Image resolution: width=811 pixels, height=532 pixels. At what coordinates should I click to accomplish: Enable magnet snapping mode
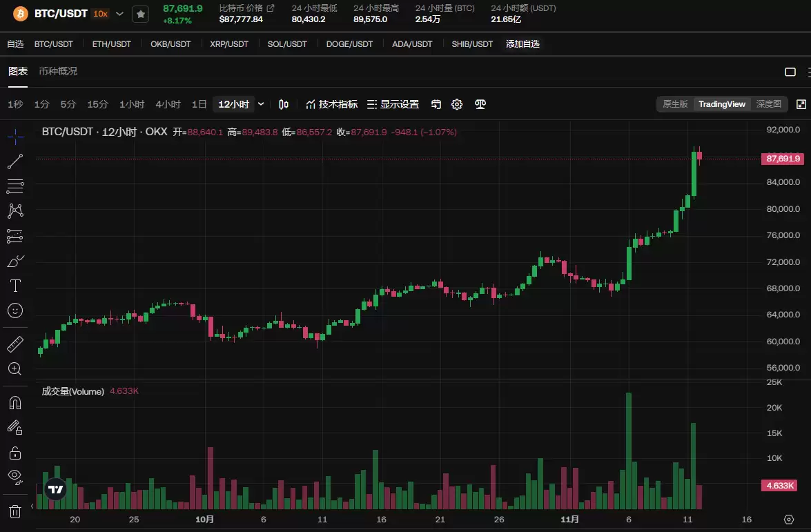(x=14, y=402)
